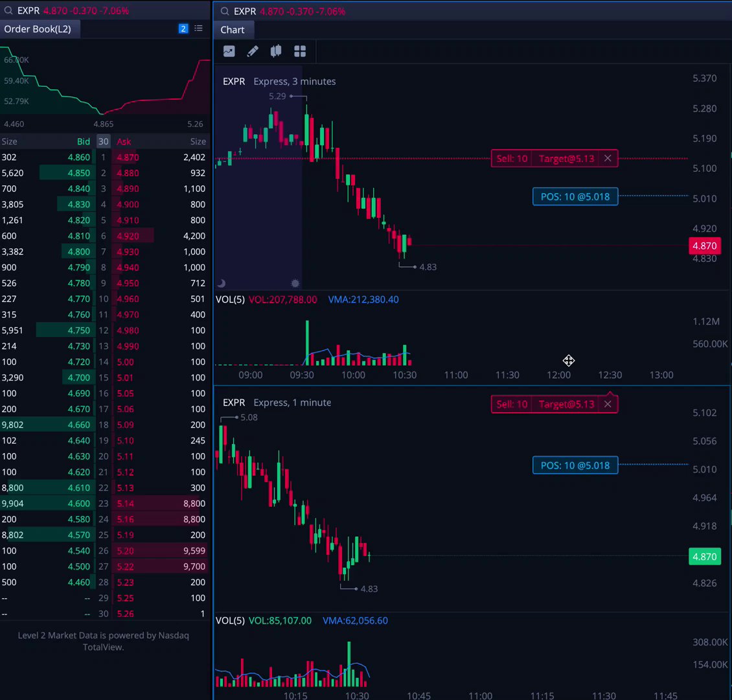Viewport: 732px width, 700px height.
Task: Select ask price 5.26
Action: pyautogui.click(x=125, y=614)
